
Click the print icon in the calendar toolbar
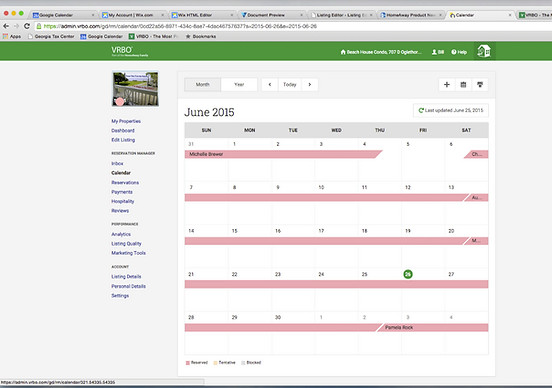pos(480,85)
